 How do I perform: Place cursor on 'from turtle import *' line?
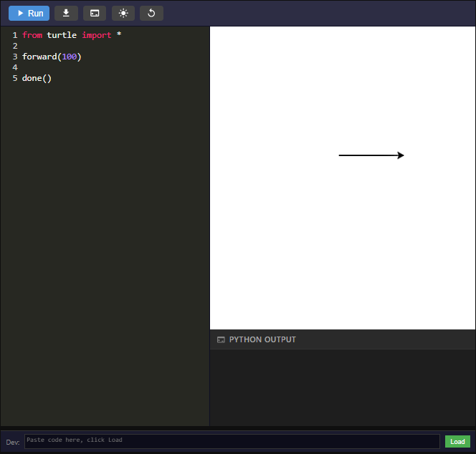click(72, 35)
